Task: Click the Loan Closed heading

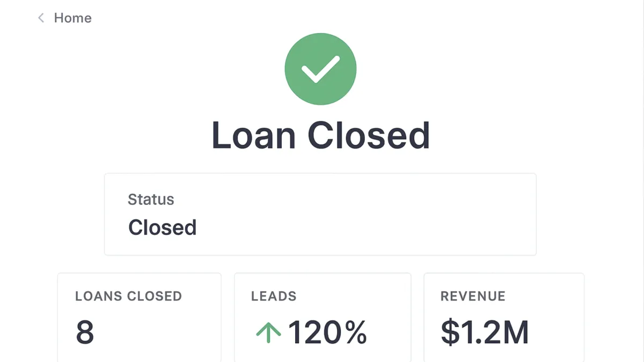Action: (x=320, y=135)
